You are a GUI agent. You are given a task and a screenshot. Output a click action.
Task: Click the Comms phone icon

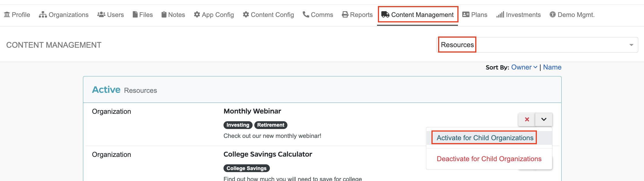point(306,14)
